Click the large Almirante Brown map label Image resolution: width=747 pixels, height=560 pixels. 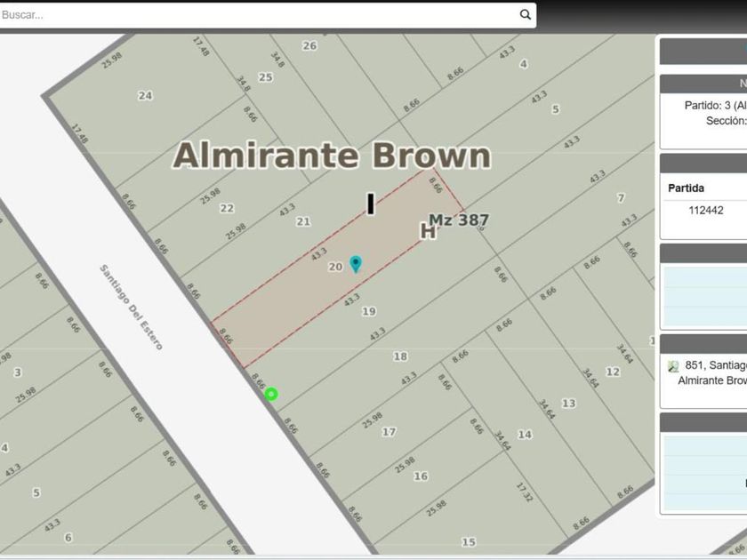coord(332,156)
